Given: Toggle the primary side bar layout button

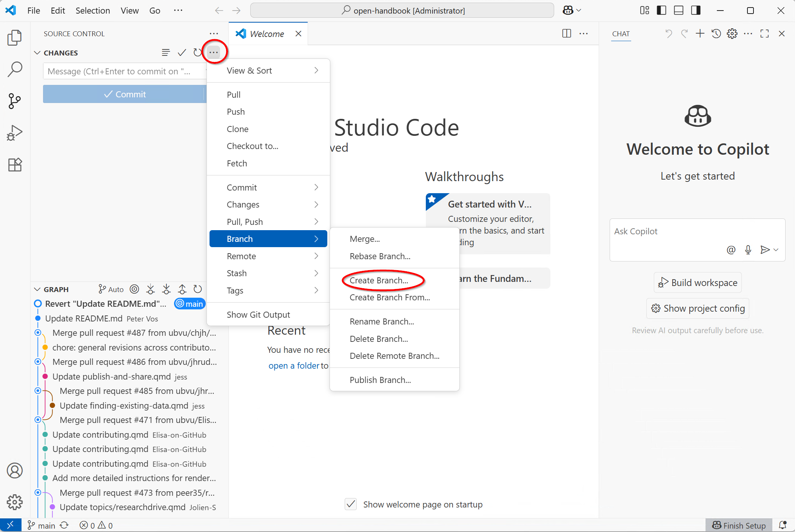Looking at the screenshot, I should coord(661,11).
